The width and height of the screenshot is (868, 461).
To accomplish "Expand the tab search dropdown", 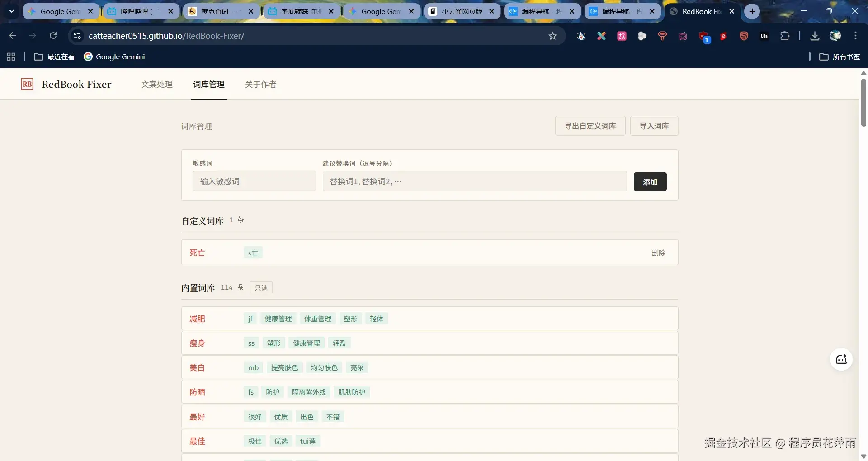I will click(11, 11).
